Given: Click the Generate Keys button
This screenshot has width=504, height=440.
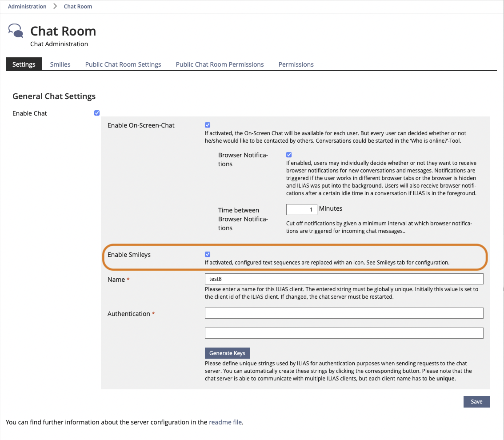Looking at the screenshot, I should coord(227,353).
